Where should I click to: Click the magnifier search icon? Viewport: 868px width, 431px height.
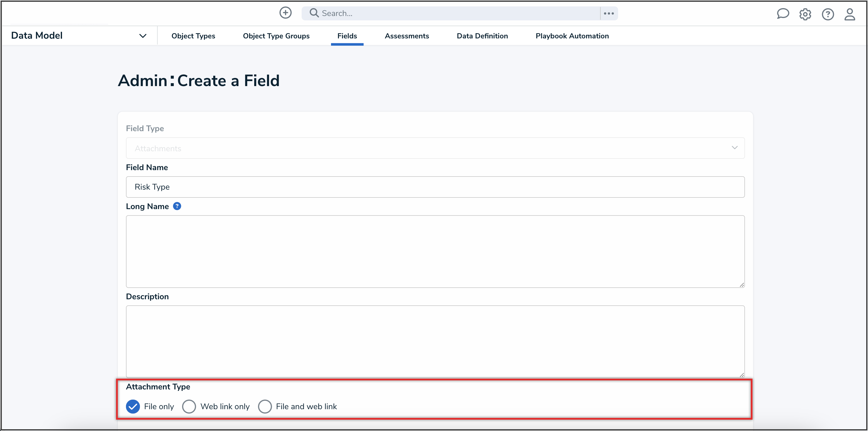(x=314, y=13)
